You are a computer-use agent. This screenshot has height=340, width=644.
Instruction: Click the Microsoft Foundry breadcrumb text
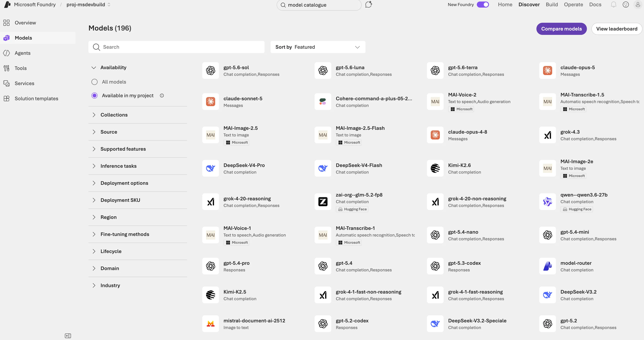[x=35, y=5]
